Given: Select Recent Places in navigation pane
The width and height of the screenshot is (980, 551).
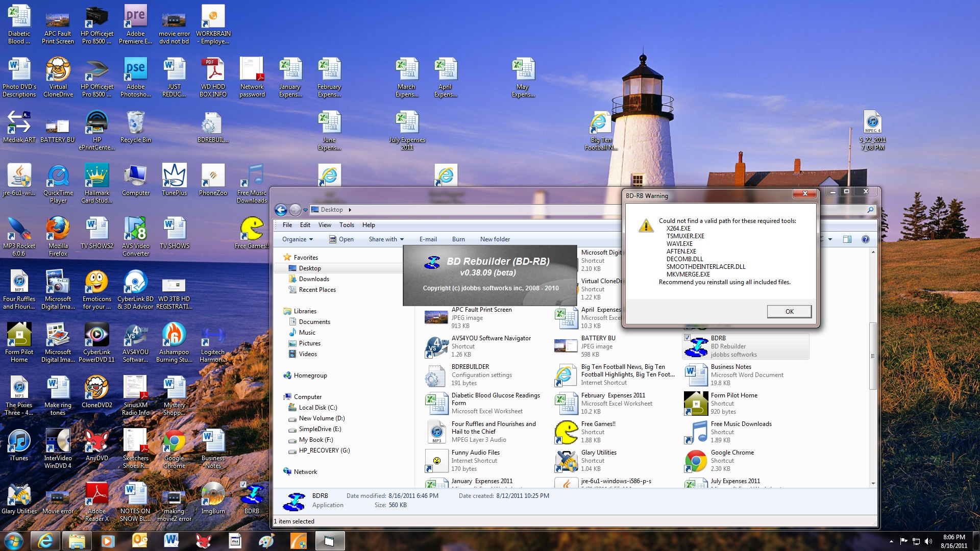Looking at the screenshot, I should tap(316, 290).
